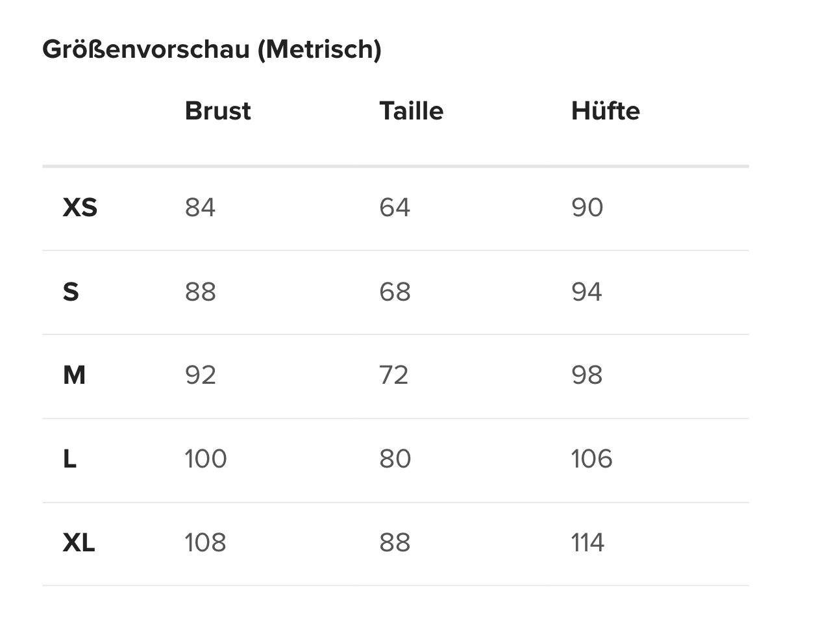Select the L size row label
The image size is (840, 639).
pos(69,459)
